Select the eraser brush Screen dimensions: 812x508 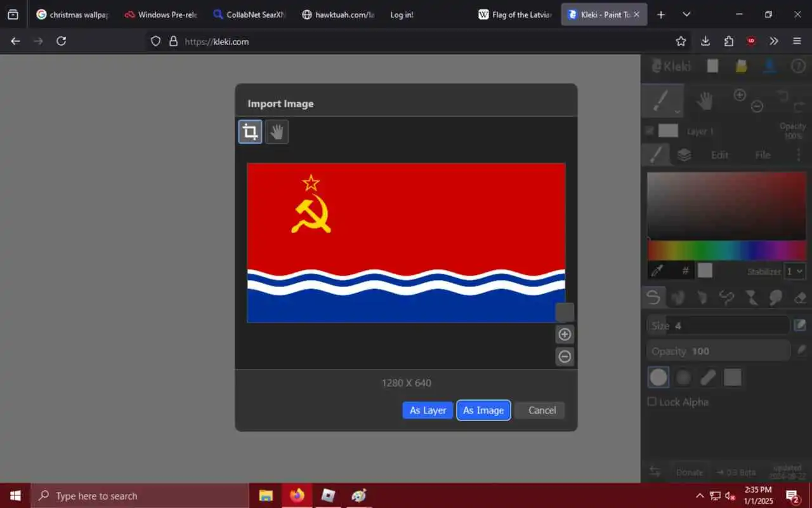pos(799,297)
